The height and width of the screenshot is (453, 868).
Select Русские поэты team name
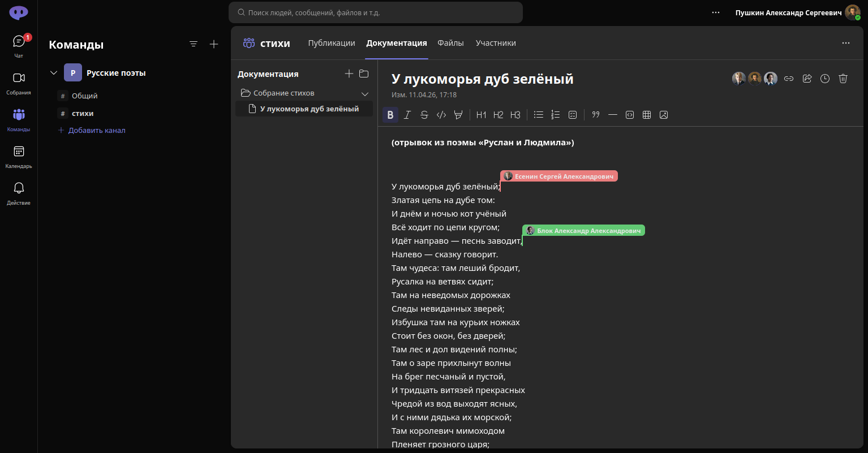[x=116, y=73]
